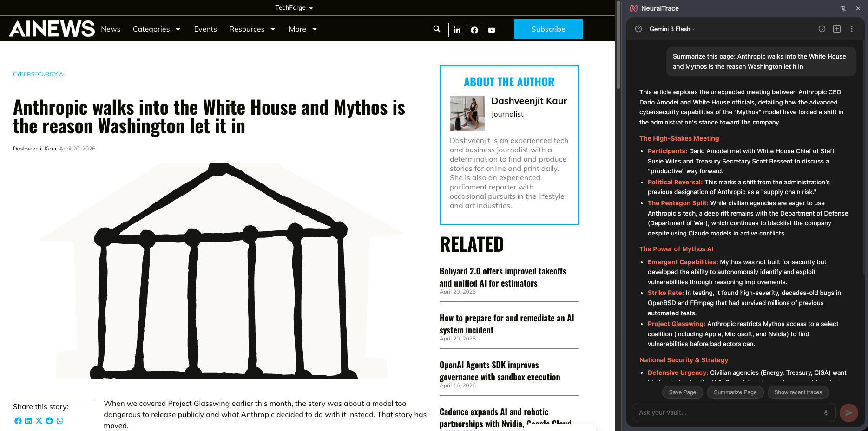Viewport: 868px width, 431px height.
Task: Expand Categories menu dropdown
Action: [x=157, y=29]
